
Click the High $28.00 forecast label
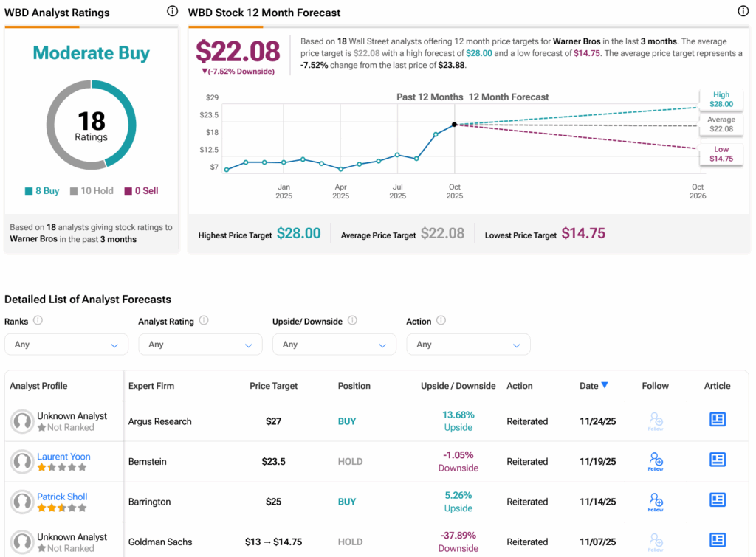(x=721, y=100)
